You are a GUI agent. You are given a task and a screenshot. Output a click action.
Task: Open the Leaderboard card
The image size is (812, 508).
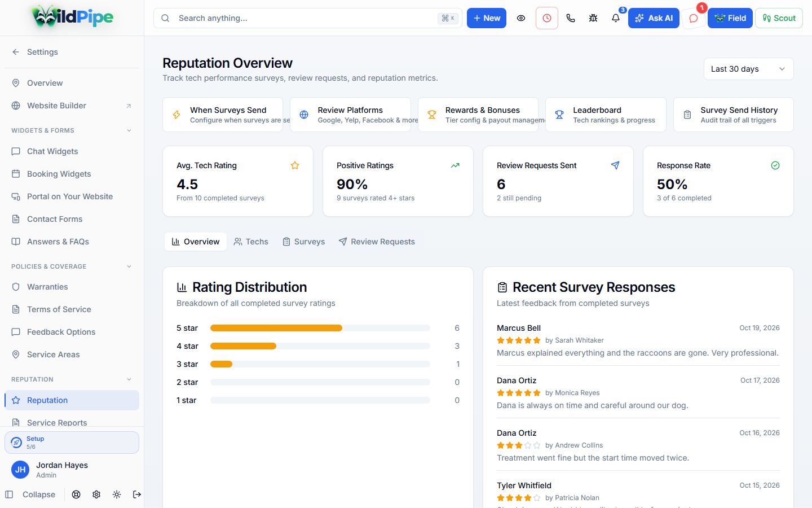click(606, 115)
